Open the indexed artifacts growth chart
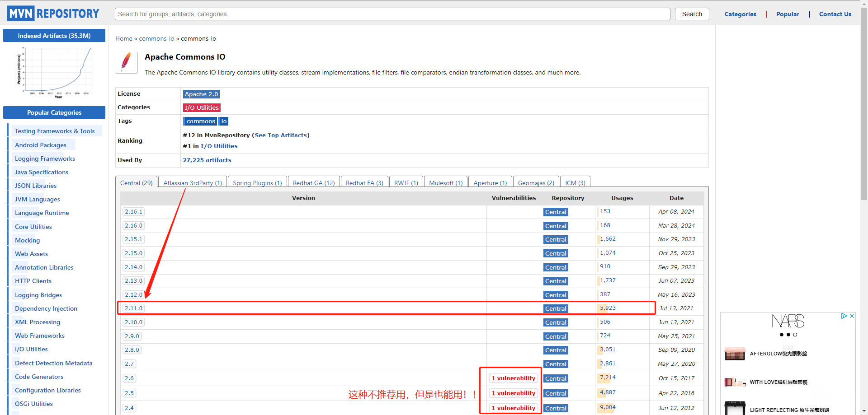This screenshot has height=415, width=868. pos(54,71)
